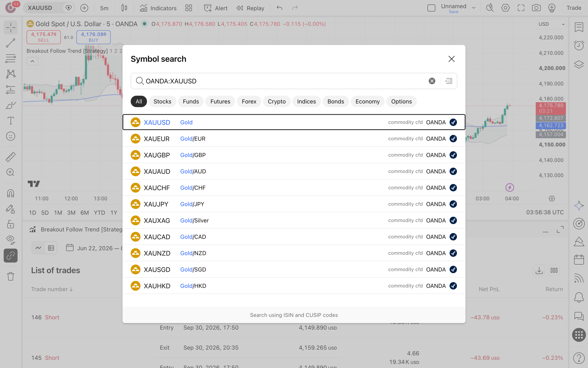588x368 pixels.
Task: Switch to the Stocks filter
Action: click(x=162, y=101)
